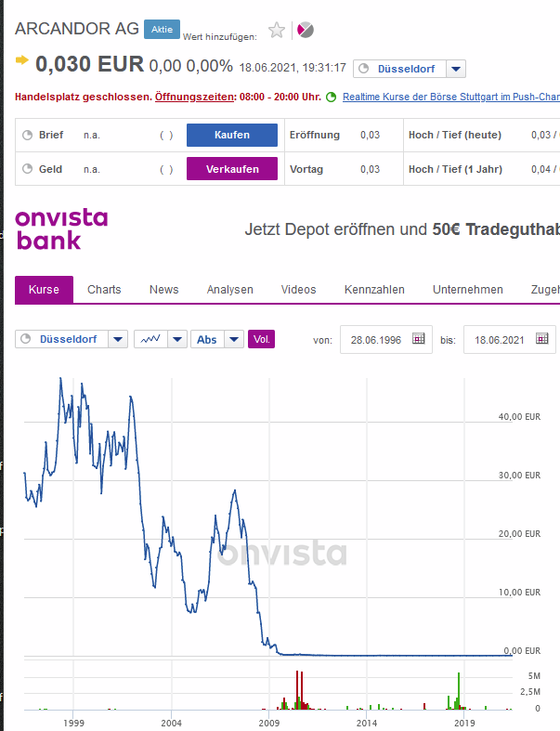Select the Kurse tab
560x731 pixels.
tap(44, 290)
